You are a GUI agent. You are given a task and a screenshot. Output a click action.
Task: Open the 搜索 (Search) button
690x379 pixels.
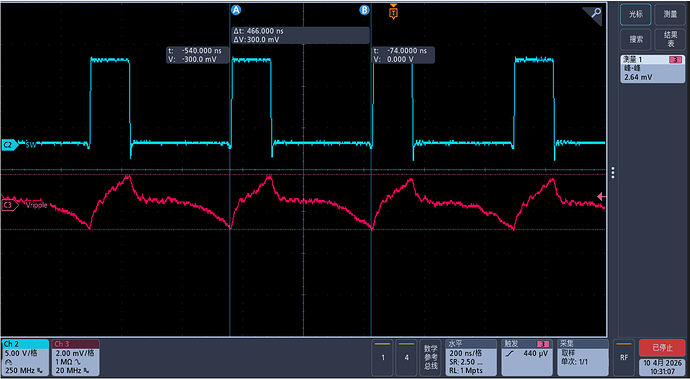click(635, 40)
